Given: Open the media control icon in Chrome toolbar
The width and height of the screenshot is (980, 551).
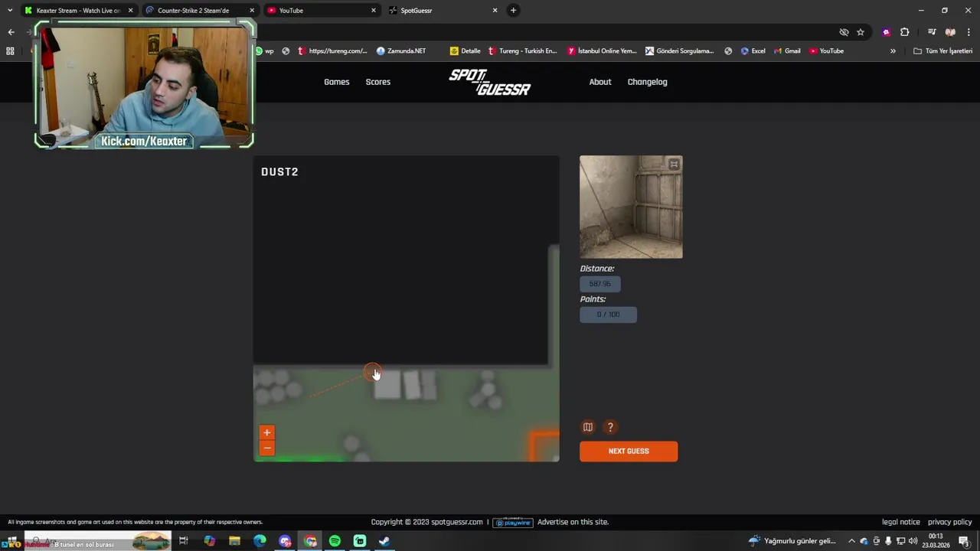Looking at the screenshot, I should [932, 32].
